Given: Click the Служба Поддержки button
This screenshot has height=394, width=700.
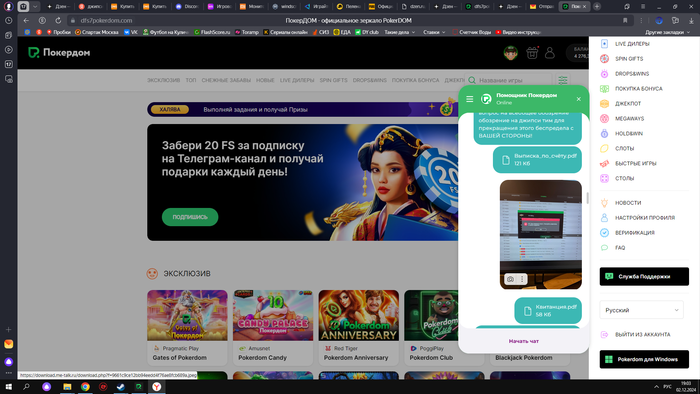Looking at the screenshot, I should pyautogui.click(x=644, y=277).
